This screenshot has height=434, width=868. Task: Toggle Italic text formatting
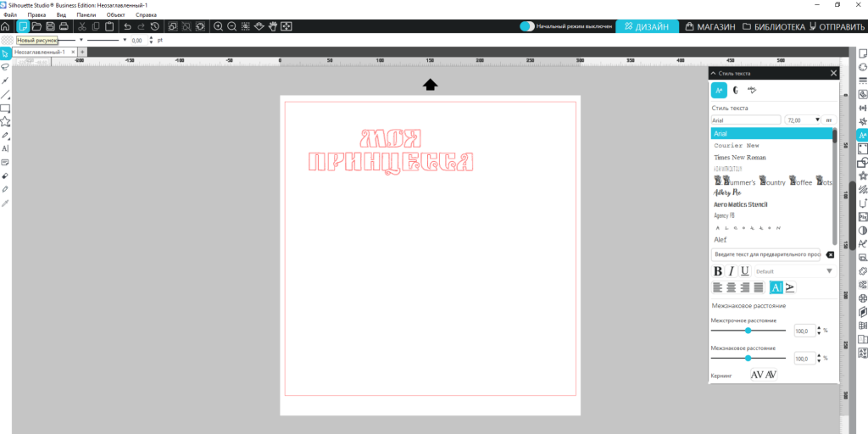(x=732, y=270)
